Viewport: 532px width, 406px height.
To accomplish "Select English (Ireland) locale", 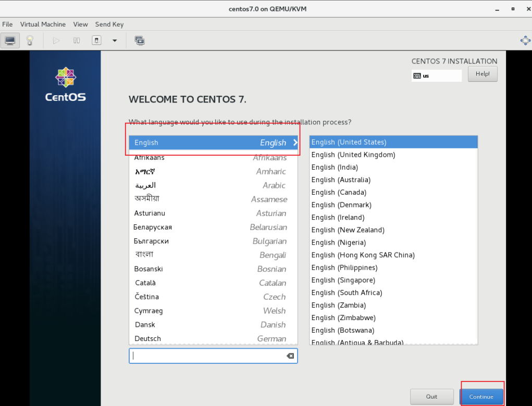I will point(393,217).
